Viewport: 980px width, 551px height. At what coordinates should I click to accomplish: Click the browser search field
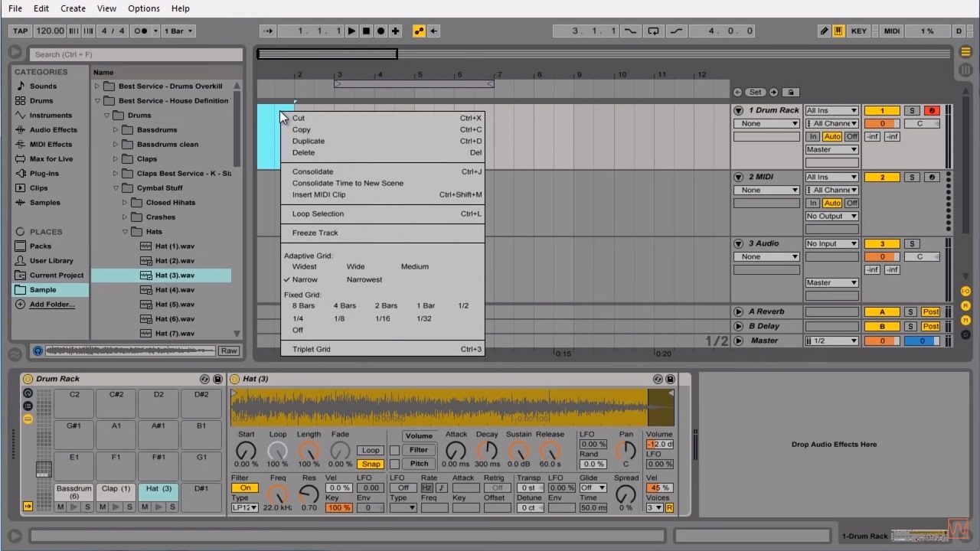click(136, 54)
